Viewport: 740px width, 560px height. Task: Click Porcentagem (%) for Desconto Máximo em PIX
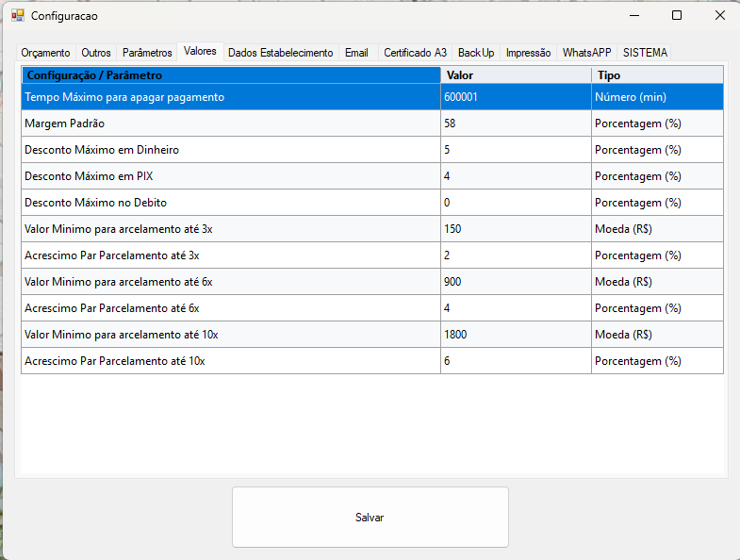coord(657,176)
